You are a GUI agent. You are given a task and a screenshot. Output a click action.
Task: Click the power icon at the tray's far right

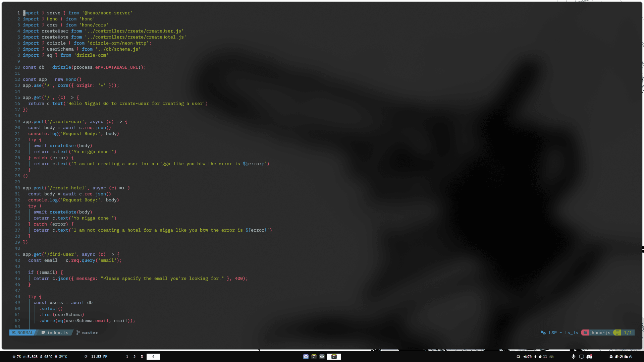pos(631,357)
